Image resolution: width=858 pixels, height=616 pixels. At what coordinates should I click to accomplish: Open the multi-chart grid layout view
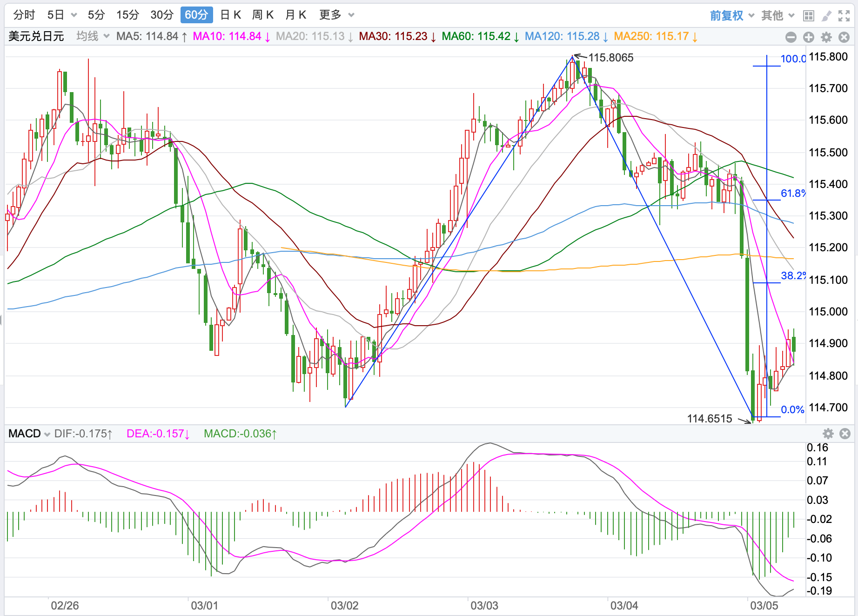(809, 16)
